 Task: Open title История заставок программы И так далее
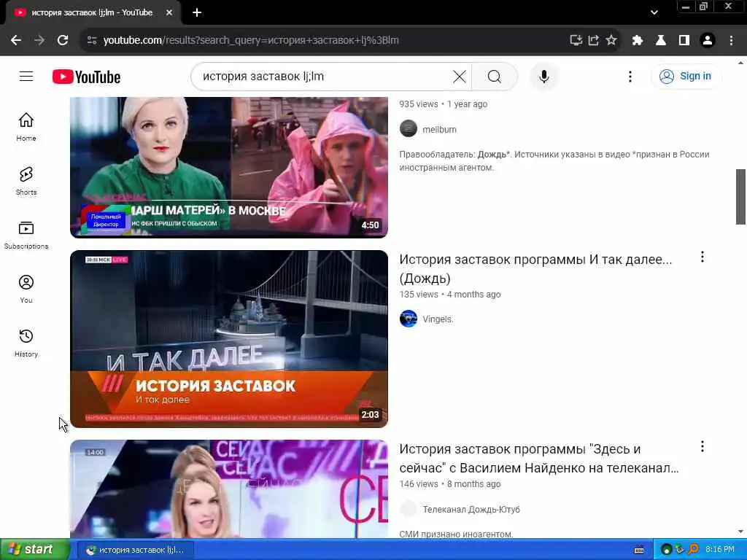click(x=535, y=268)
